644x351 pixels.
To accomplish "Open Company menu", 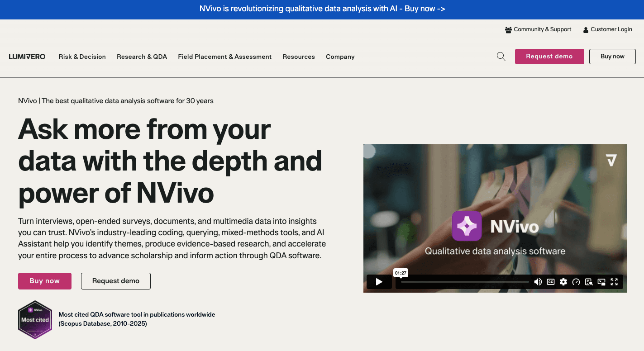I will [x=340, y=57].
